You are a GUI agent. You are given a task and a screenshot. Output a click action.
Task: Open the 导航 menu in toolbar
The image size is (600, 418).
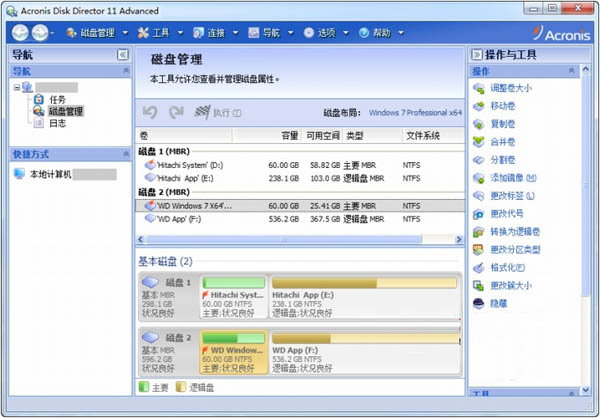click(271, 33)
